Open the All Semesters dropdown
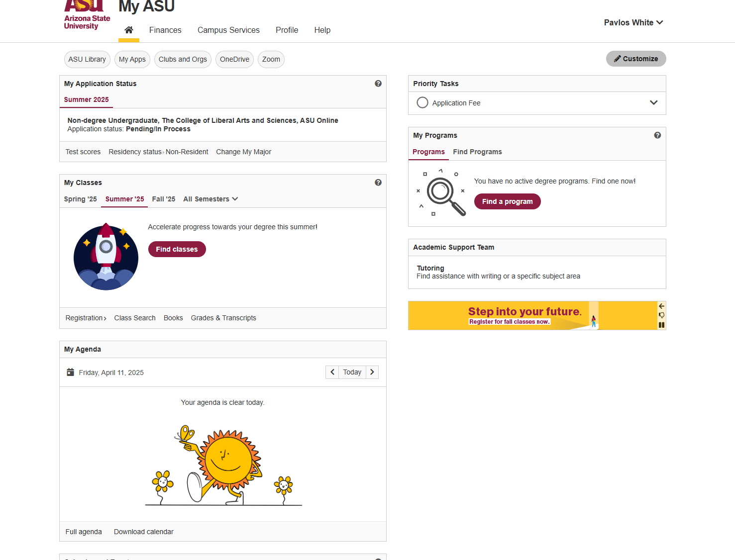 point(210,199)
